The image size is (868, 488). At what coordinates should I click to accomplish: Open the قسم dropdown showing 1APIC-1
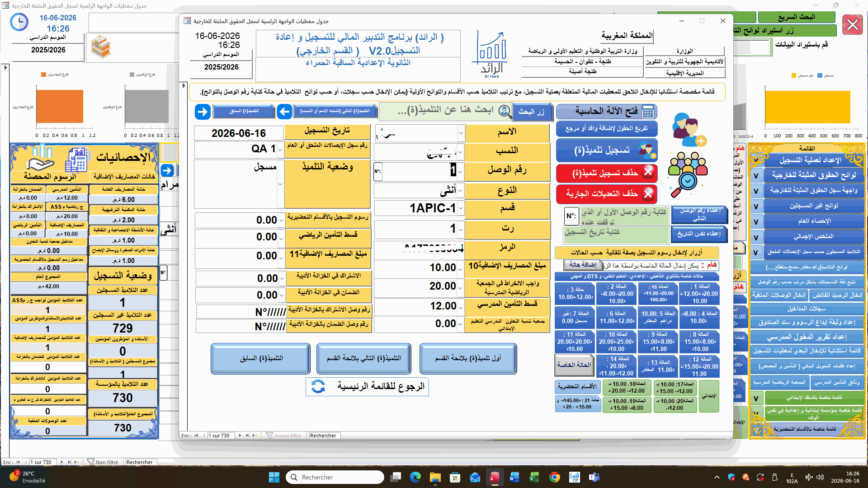[461, 208]
